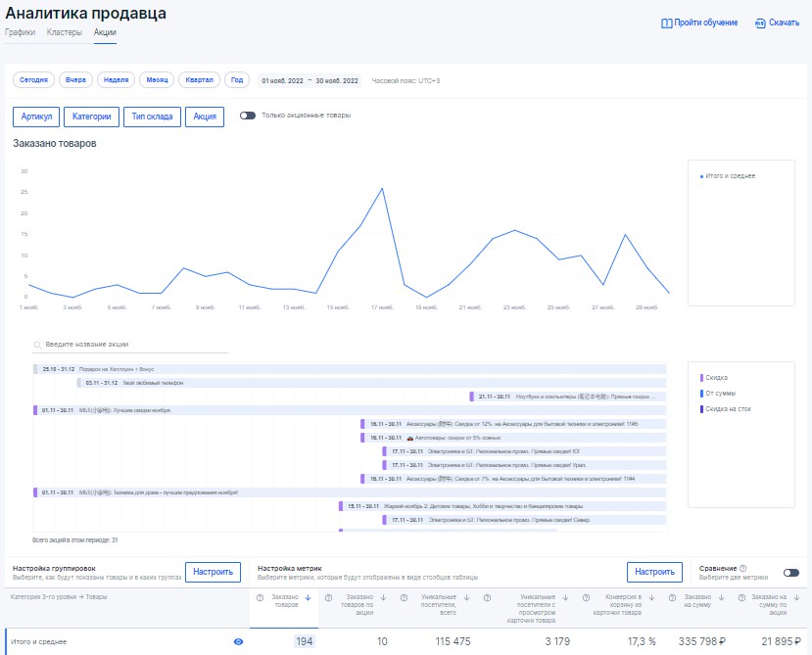Screen dimensions: 812x655
Task: Switch to the Графики tab
Action: (x=20, y=32)
